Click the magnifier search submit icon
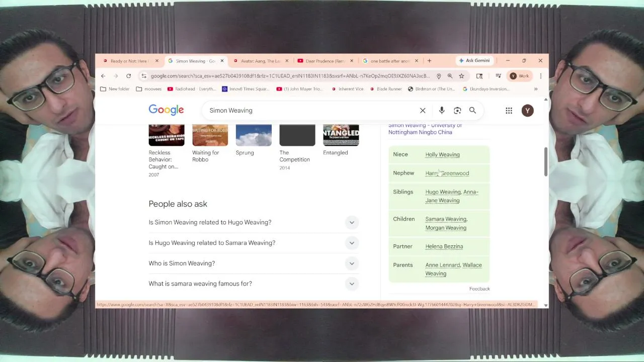The height and width of the screenshot is (362, 644). [x=472, y=111]
